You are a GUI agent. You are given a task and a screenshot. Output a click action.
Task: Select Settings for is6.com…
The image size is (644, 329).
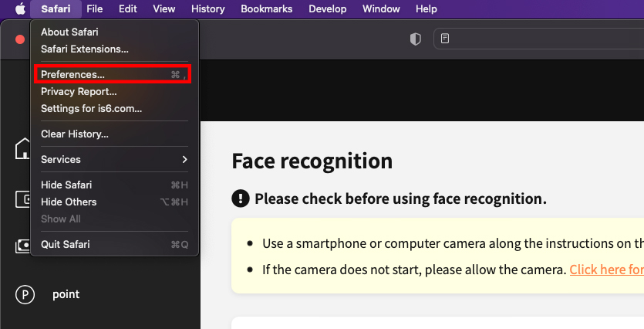[114, 109]
